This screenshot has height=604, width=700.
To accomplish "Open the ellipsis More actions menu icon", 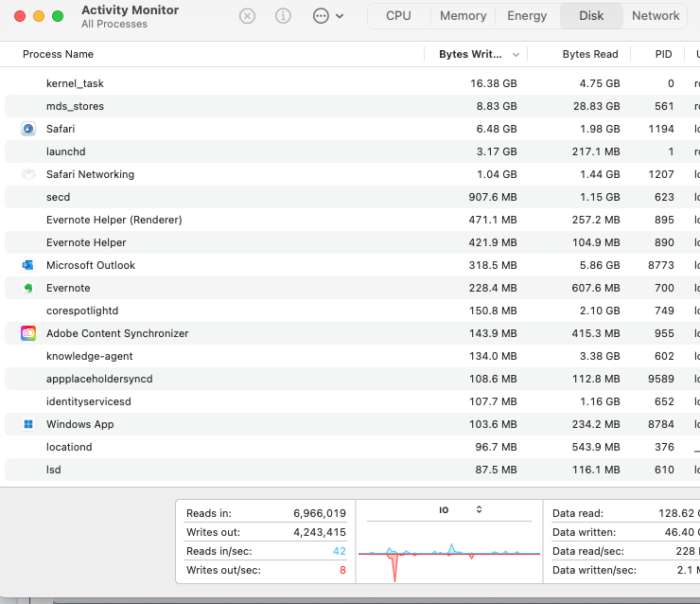I will 321,16.
